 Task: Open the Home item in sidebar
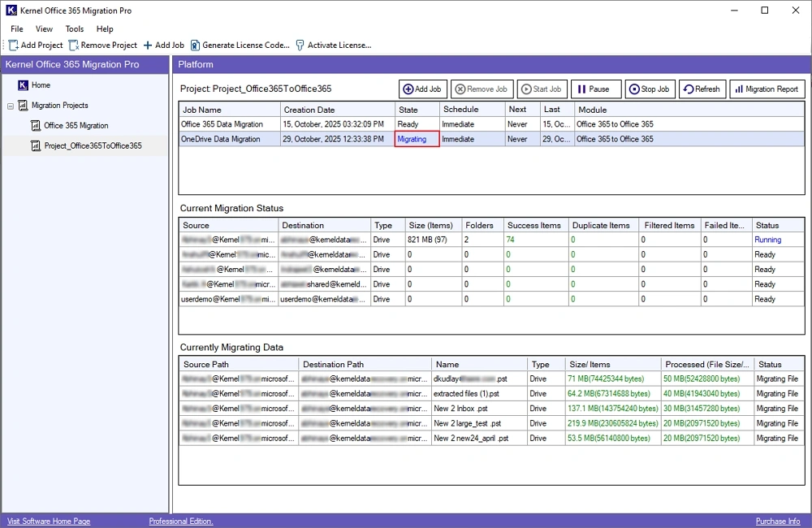(41, 85)
